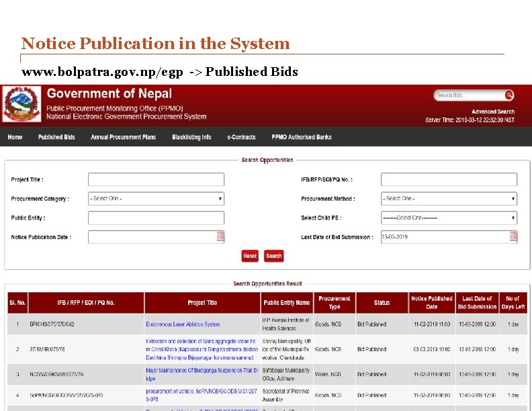
Task: Click the Reset button
Action: pyautogui.click(x=250, y=256)
